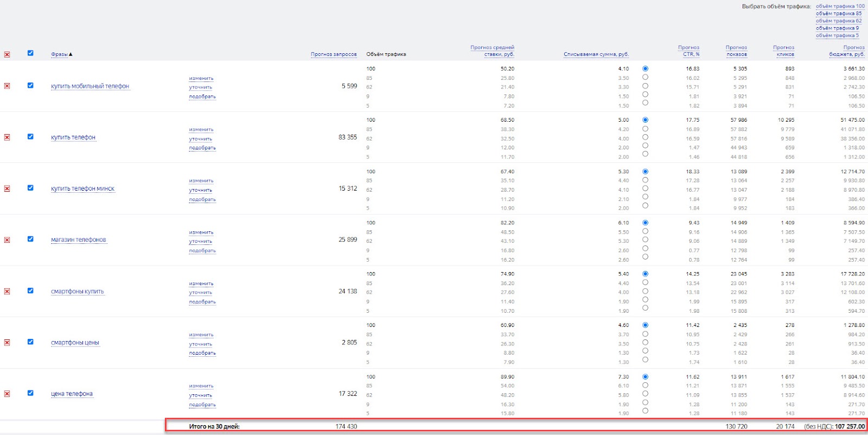Screen dimensions: 868x435
Task: Click подобрать for смартфоны цены
Action: pyautogui.click(x=202, y=353)
